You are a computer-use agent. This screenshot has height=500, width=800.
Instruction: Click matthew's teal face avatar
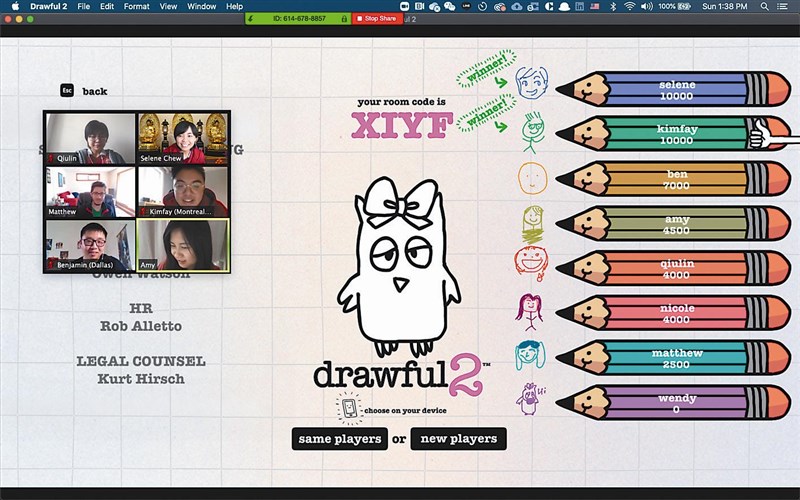click(x=530, y=355)
